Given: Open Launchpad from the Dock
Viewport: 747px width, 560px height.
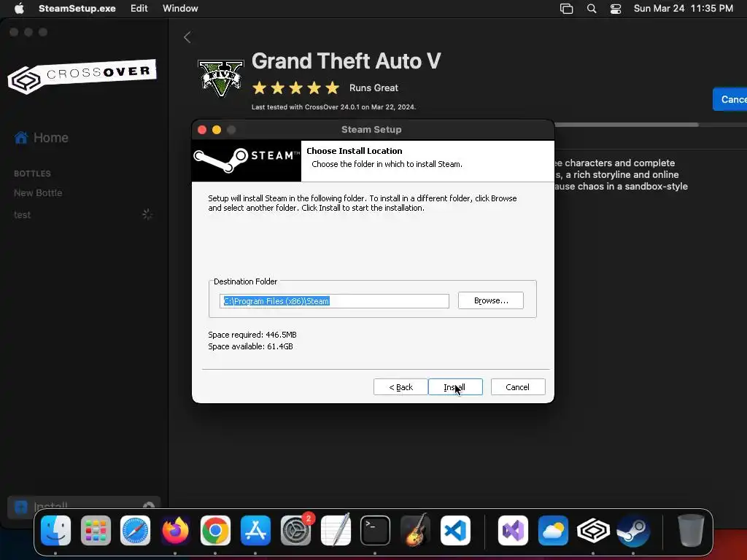Looking at the screenshot, I should point(96,530).
